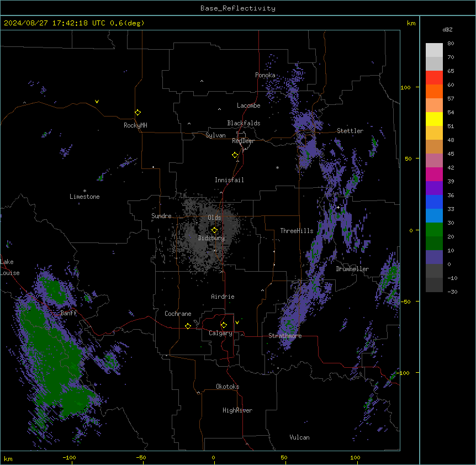Click the asterisk marker above Limestone
476x465 pixels.
click(84, 191)
